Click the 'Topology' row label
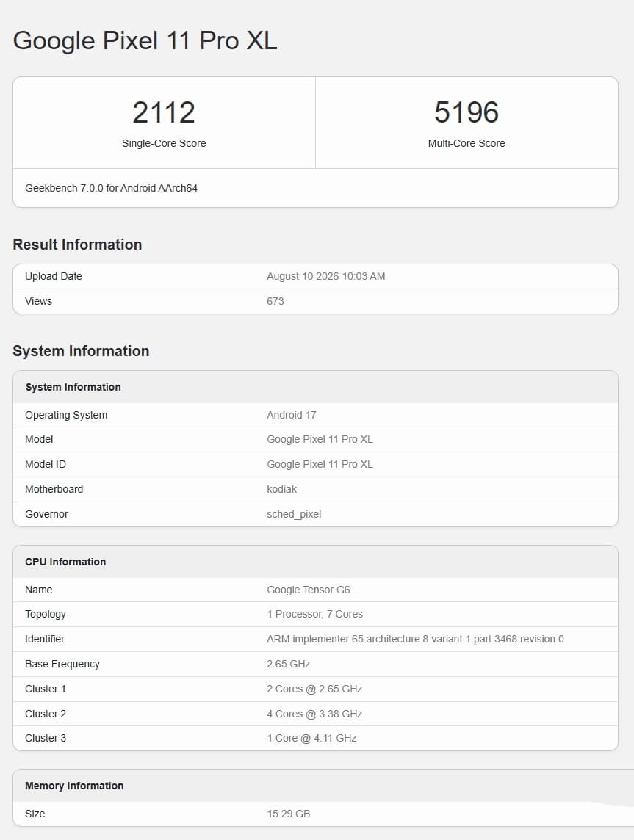Screen dimensions: 634x840 [x=46, y=614]
